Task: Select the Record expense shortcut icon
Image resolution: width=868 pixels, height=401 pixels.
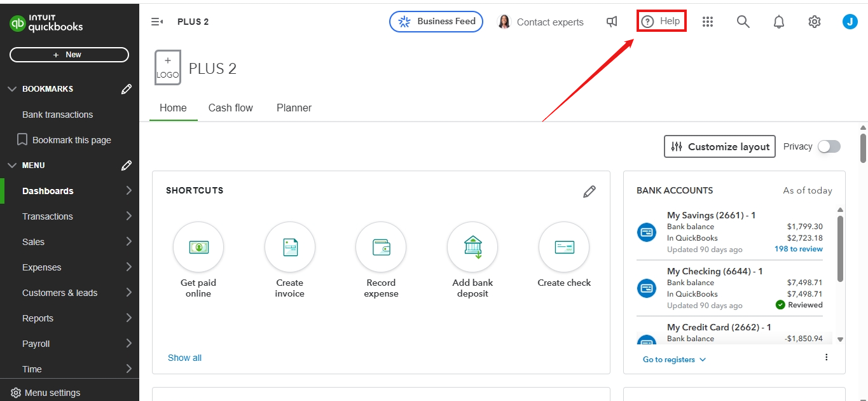Action: coord(381,247)
